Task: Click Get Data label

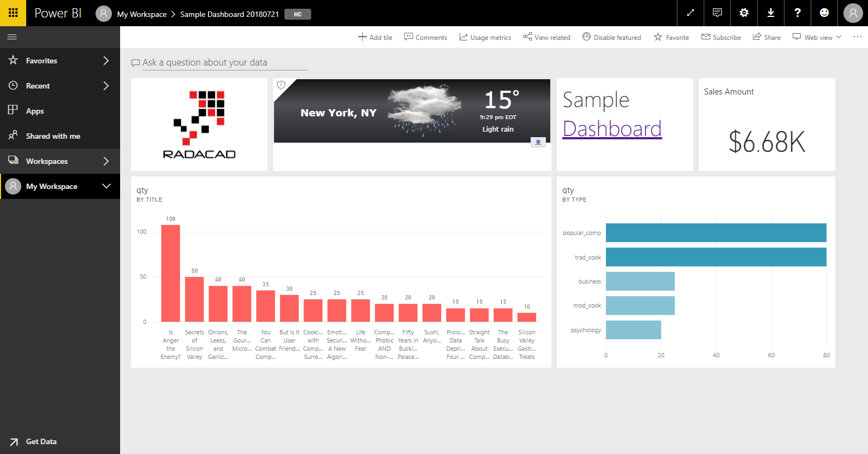Action: pyautogui.click(x=41, y=441)
